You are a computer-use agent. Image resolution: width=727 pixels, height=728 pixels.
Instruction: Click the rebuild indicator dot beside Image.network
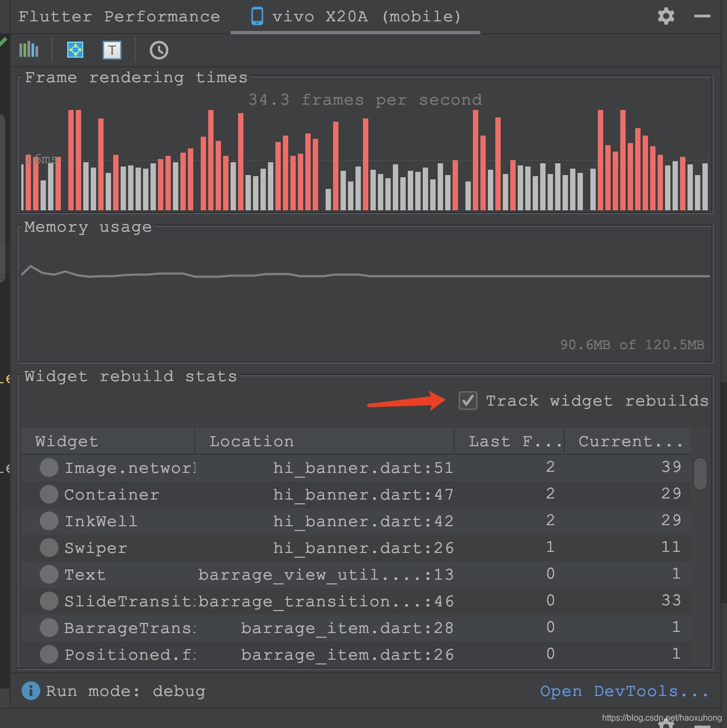pos(49,468)
